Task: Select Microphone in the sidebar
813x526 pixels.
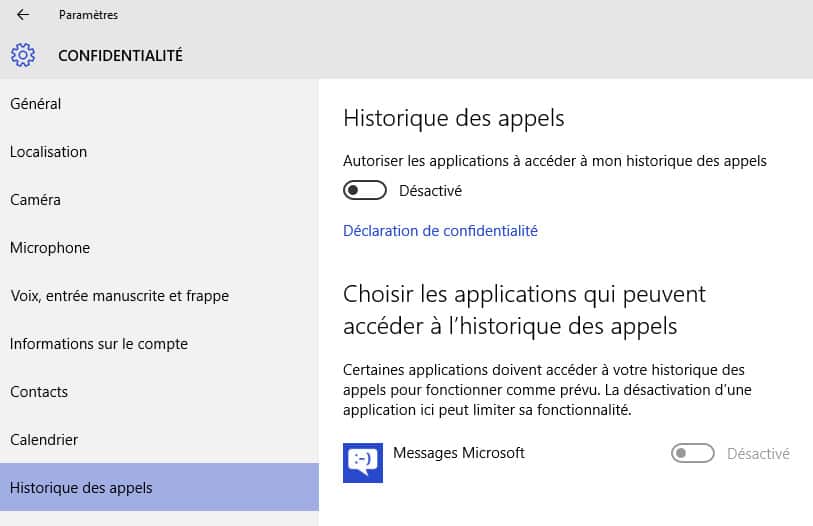Action: point(159,248)
